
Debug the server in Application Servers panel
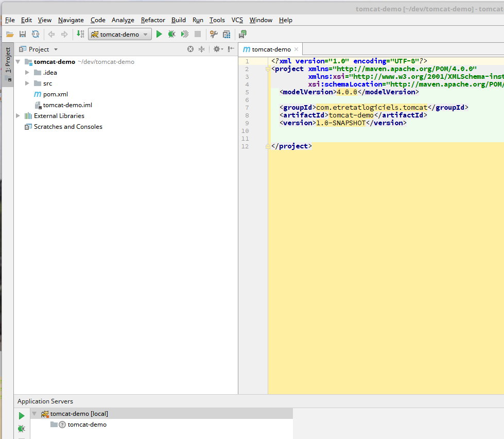click(x=22, y=428)
